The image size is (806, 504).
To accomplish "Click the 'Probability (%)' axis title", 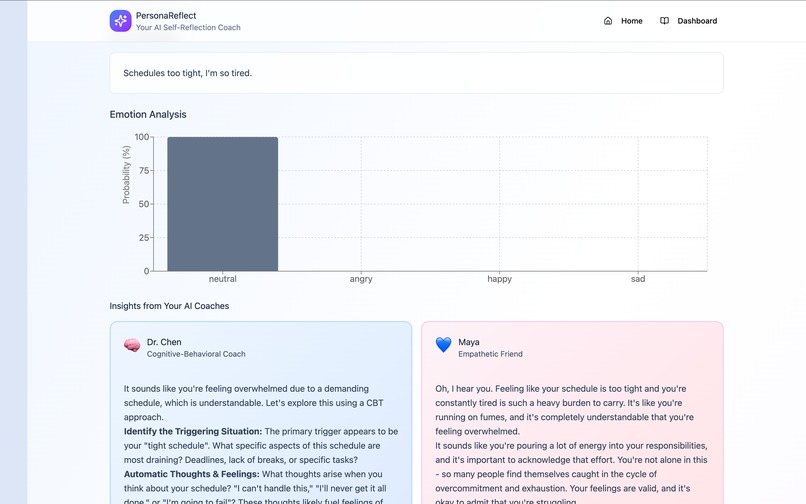I will click(x=126, y=175).
